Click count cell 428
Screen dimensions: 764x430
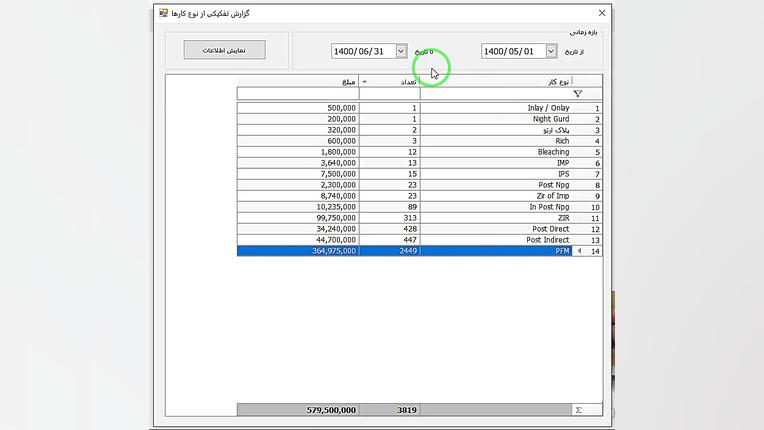coord(389,229)
